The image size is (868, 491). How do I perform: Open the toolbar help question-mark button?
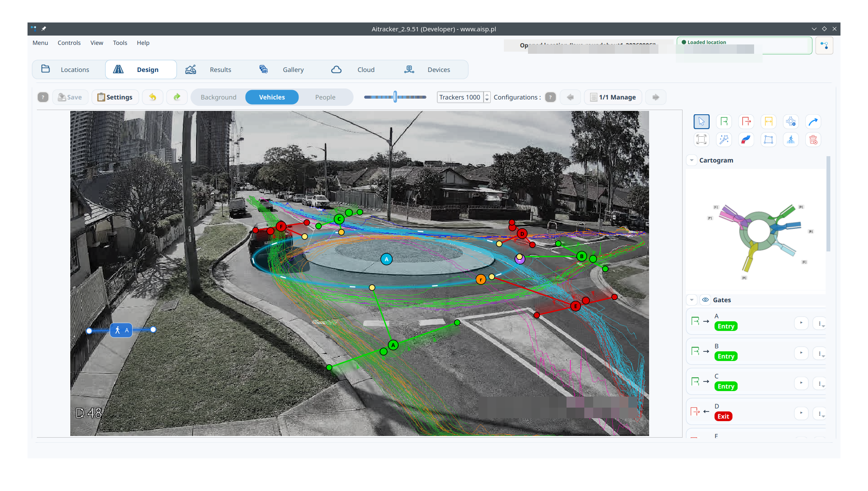point(43,97)
